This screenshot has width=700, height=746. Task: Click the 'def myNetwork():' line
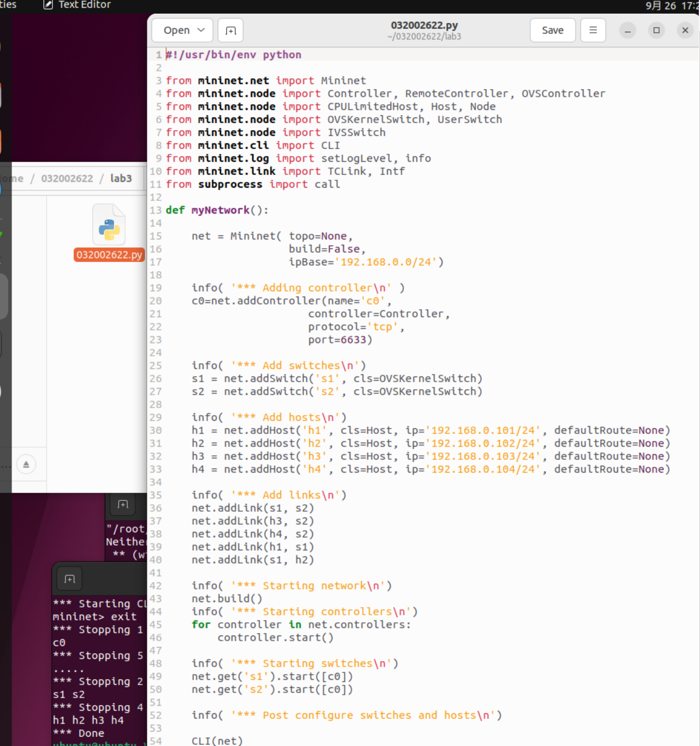(x=217, y=210)
